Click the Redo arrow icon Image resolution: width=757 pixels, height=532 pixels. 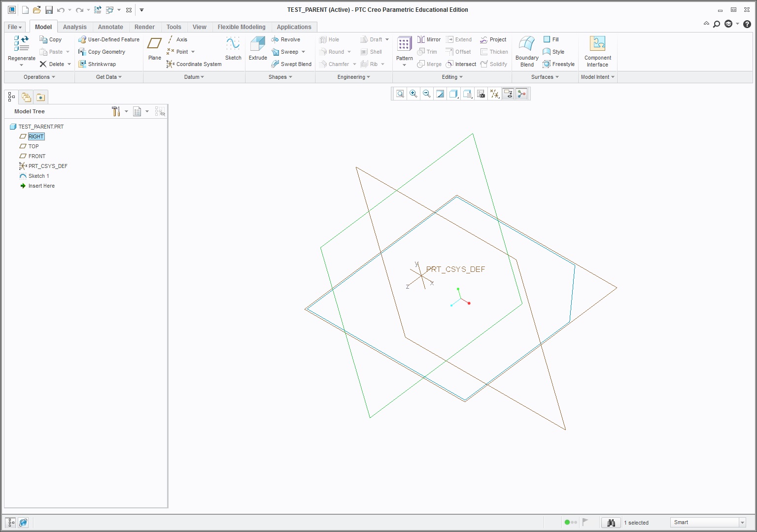79,10
